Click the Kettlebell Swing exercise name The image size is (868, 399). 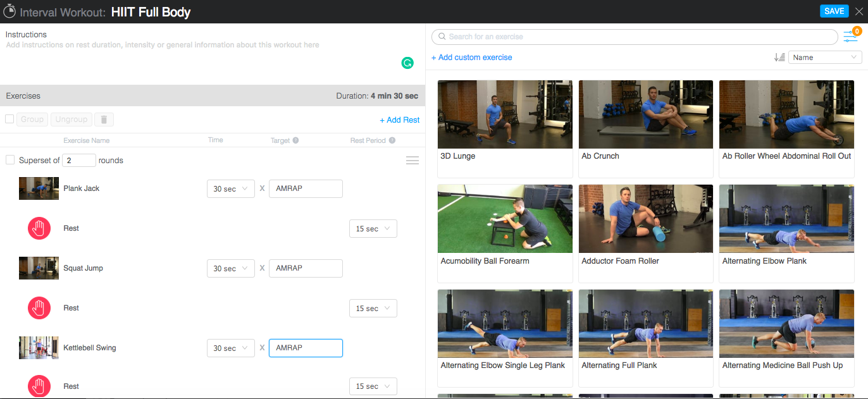90,348
